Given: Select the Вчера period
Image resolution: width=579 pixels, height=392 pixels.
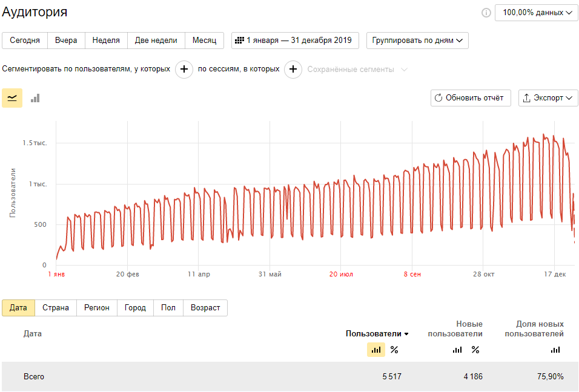Looking at the screenshot, I should (66, 41).
